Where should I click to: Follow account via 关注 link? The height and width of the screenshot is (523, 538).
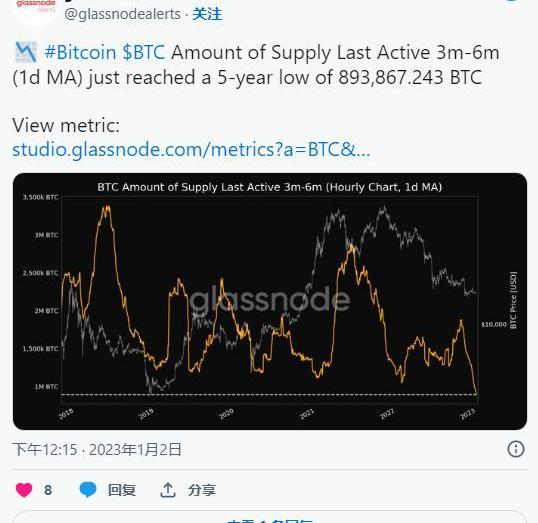click(207, 14)
